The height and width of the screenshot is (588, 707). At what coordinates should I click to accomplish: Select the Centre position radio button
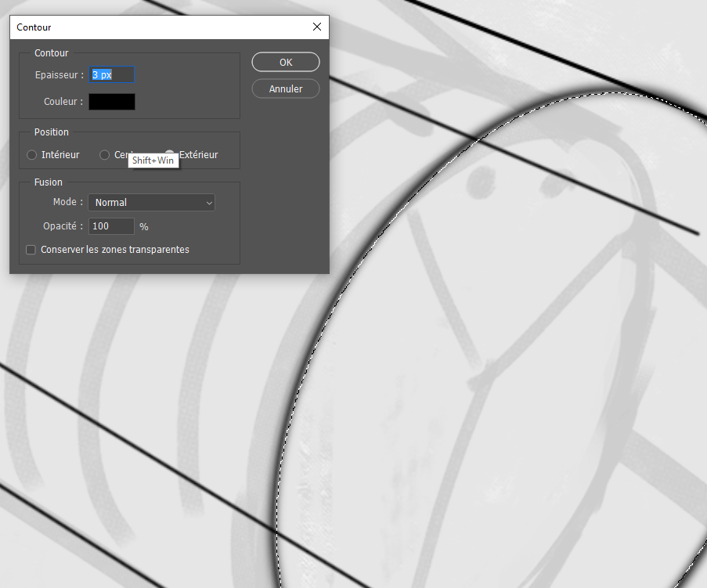pyautogui.click(x=104, y=154)
